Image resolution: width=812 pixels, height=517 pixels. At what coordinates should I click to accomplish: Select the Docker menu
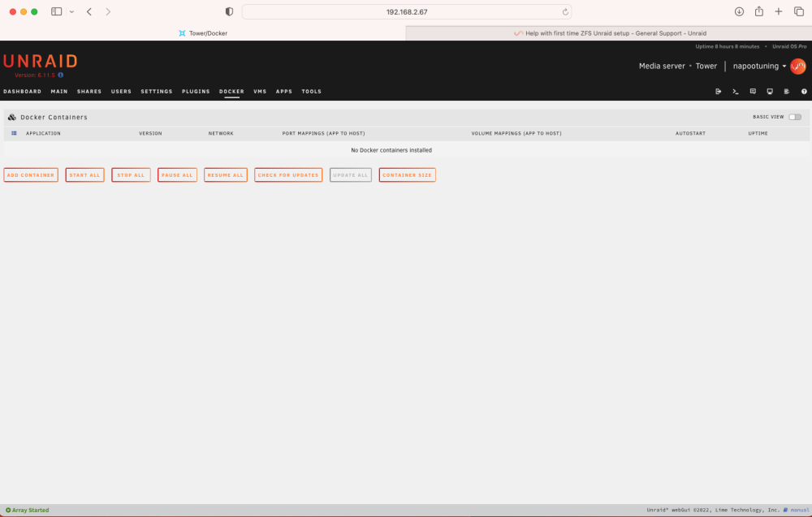coord(231,92)
